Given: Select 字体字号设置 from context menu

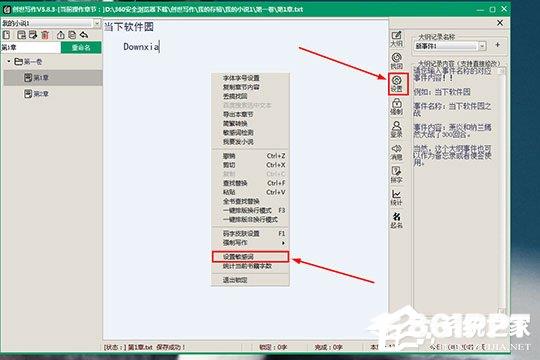Looking at the screenshot, I should [x=241, y=78].
